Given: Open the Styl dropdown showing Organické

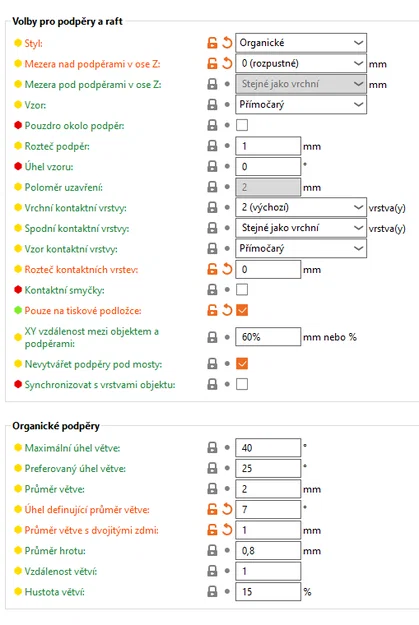Looking at the screenshot, I should pyautogui.click(x=301, y=43).
